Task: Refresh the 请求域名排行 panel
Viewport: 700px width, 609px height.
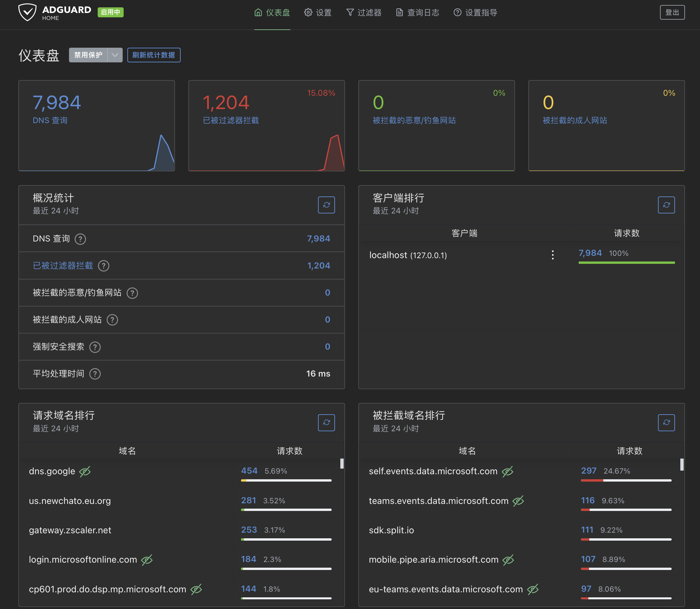Action: (326, 423)
